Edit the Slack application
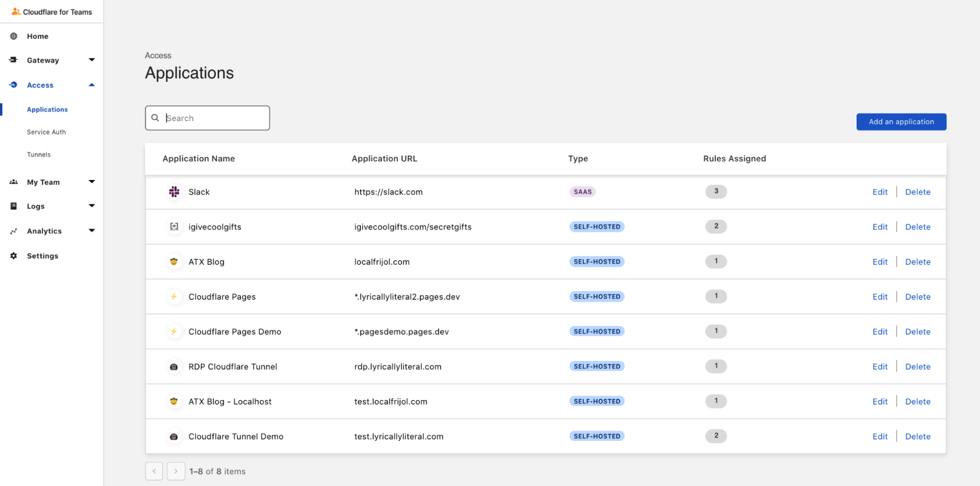This screenshot has height=486, width=980. coord(880,192)
